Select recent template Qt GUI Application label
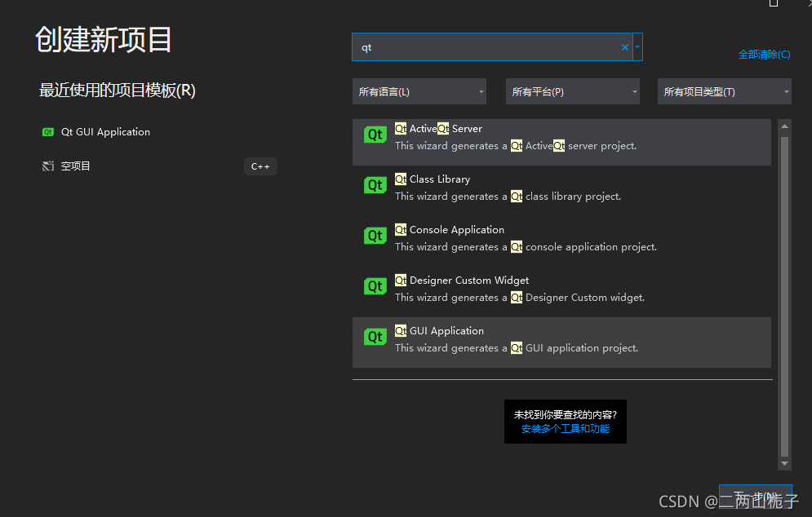This screenshot has height=517, width=812. tap(105, 132)
